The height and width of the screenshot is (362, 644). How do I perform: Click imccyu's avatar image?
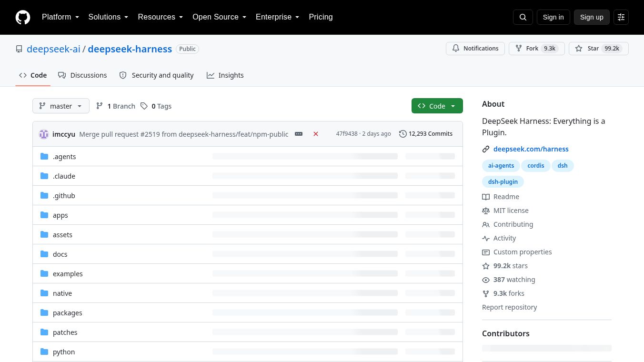44,134
